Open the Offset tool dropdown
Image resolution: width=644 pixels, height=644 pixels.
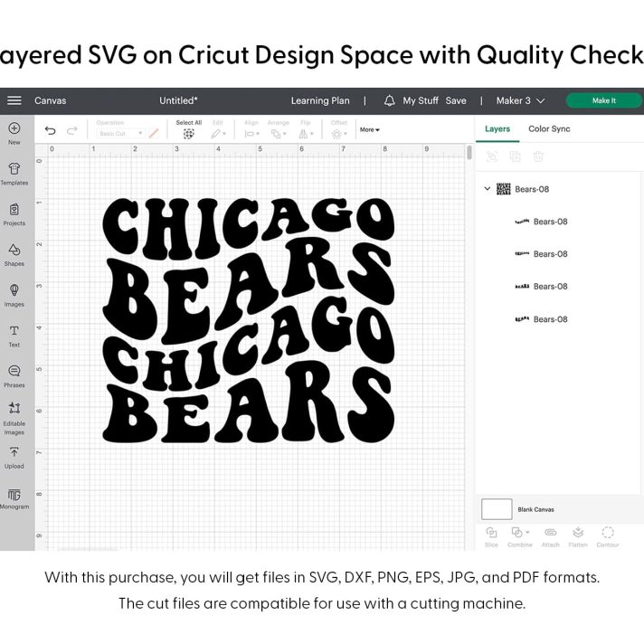pyautogui.click(x=339, y=134)
